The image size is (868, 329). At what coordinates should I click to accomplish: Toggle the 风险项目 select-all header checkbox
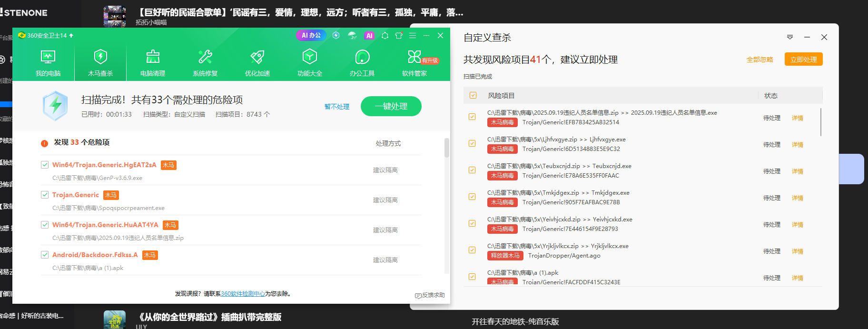pyautogui.click(x=473, y=95)
